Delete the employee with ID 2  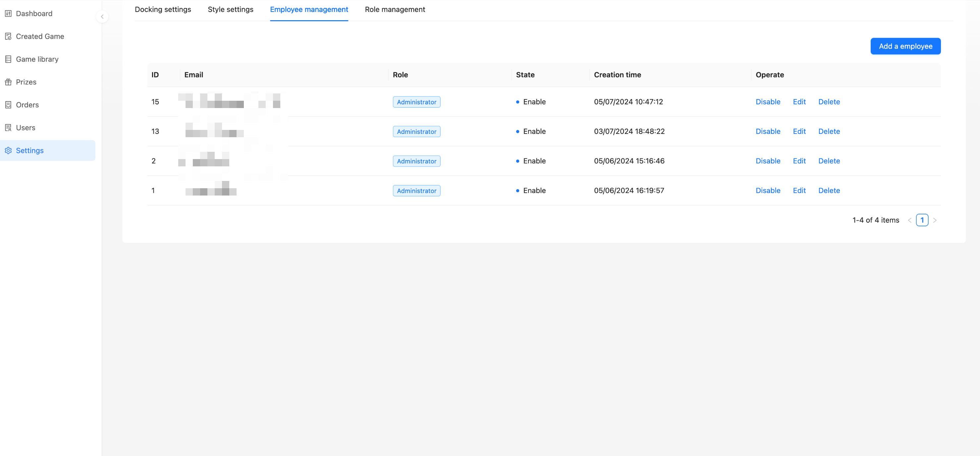[x=829, y=161]
